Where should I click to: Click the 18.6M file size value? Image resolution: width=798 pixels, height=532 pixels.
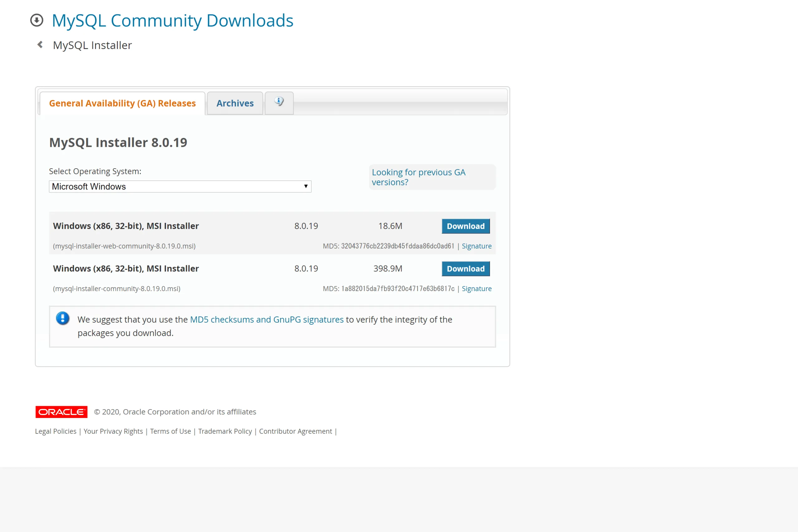(x=390, y=226)
